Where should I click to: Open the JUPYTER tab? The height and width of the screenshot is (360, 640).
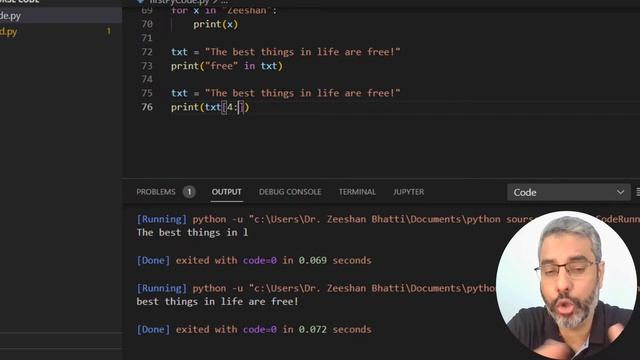[x=409, y=192]
